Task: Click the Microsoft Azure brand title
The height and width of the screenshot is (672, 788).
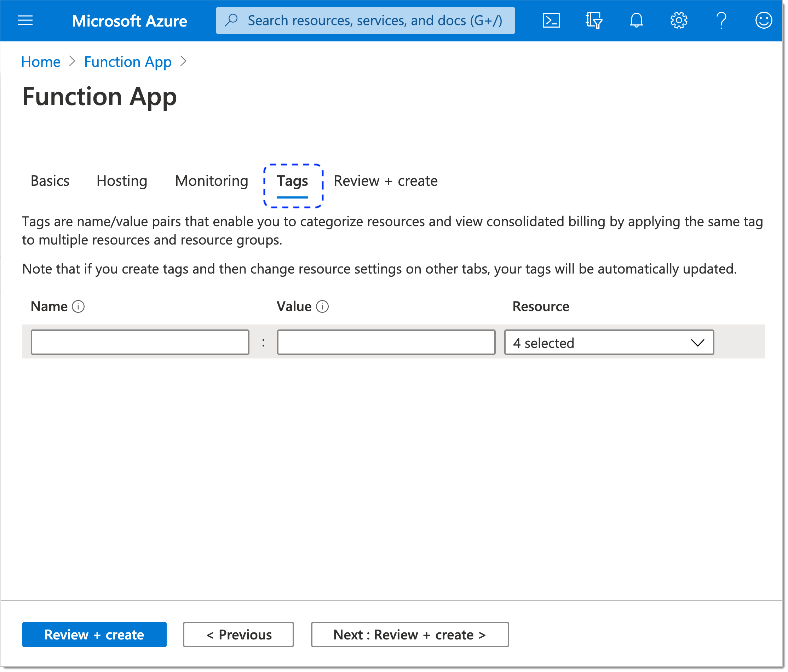Action: click(129, 21)
